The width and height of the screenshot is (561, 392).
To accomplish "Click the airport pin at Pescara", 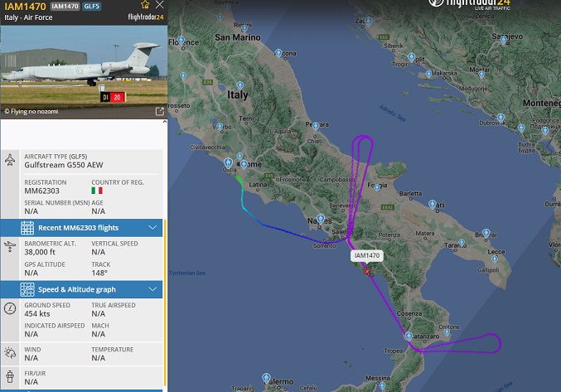I will pyautogui.click(x=316, y=126).
